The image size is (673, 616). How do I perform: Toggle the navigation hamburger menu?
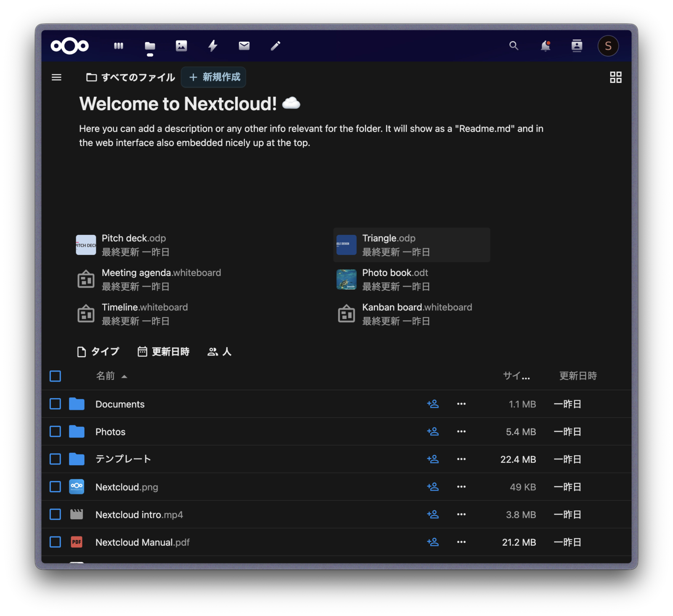click(56, 77)
